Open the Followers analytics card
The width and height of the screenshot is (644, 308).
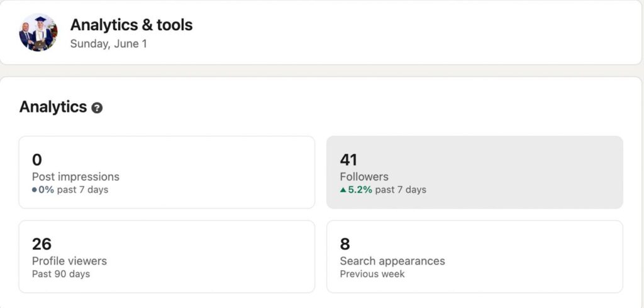click(474, 172)
